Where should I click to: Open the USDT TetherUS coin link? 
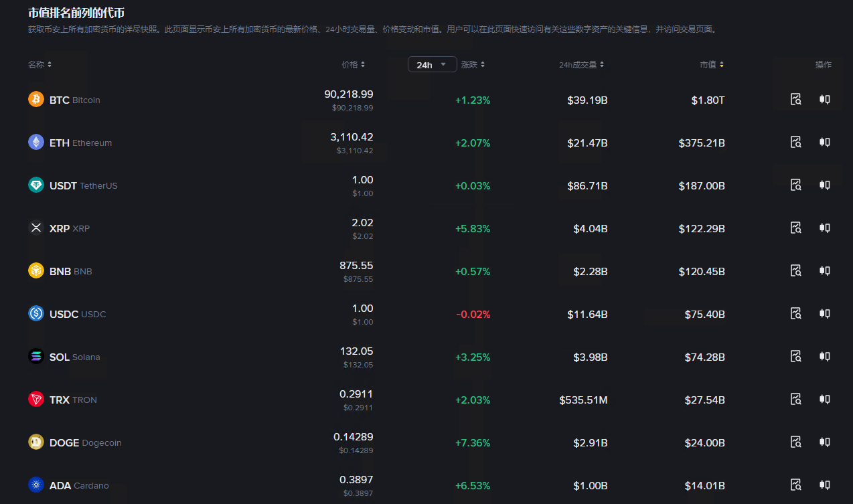pyautogui.click(x=83, y=185)
